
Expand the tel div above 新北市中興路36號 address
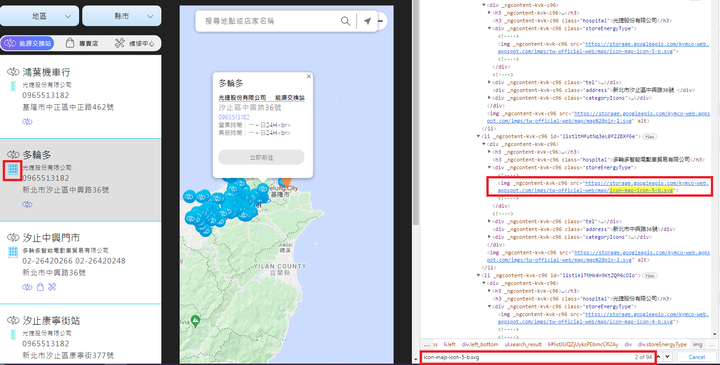[x=489, y=221]
